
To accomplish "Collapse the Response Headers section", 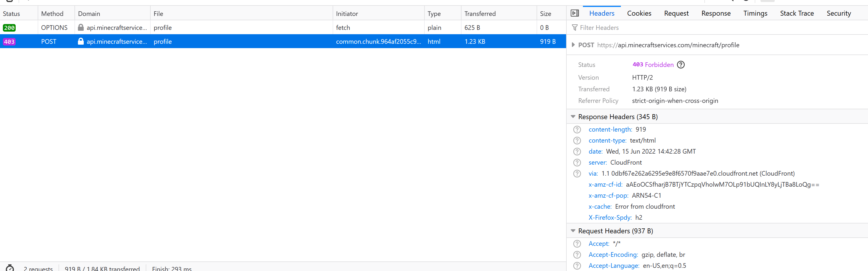I will click(x=573, y=117).
